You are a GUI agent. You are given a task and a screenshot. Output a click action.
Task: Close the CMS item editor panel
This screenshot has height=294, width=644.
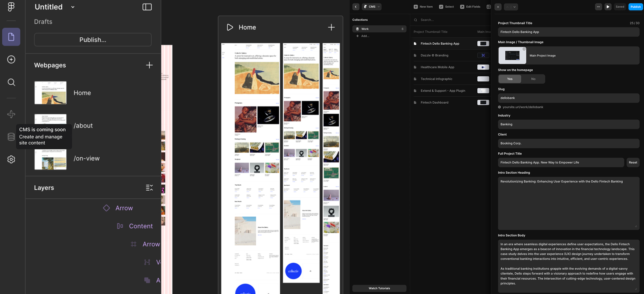pos(498,7)
